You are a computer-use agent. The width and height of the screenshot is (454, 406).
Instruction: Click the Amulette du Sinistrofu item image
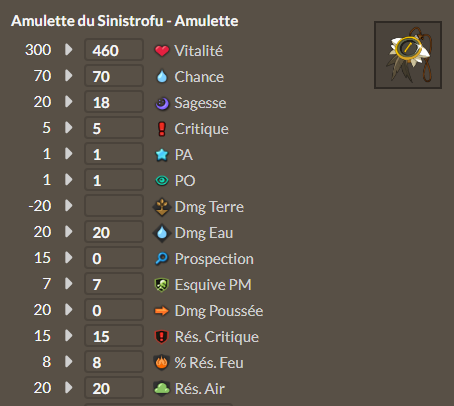408,55
